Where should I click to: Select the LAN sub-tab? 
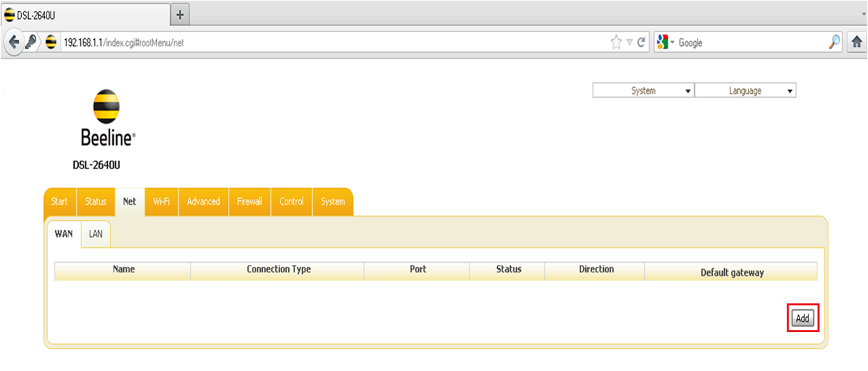[96, 234]
